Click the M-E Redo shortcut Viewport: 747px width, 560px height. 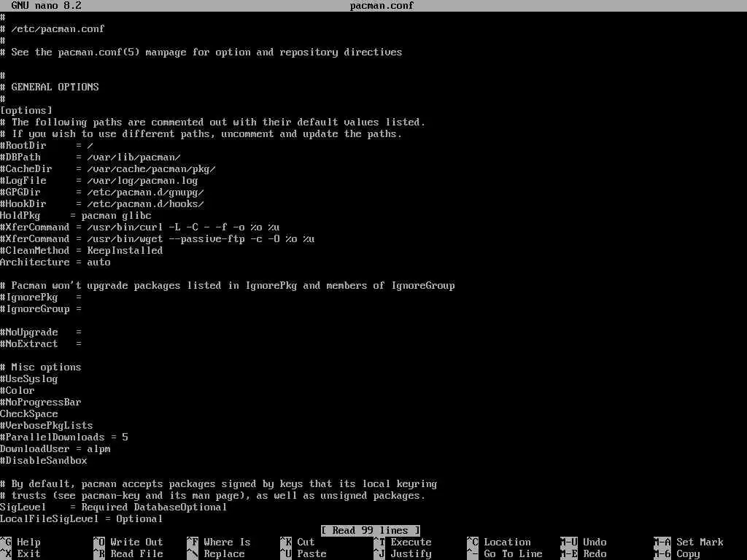(x=584, y=554)
